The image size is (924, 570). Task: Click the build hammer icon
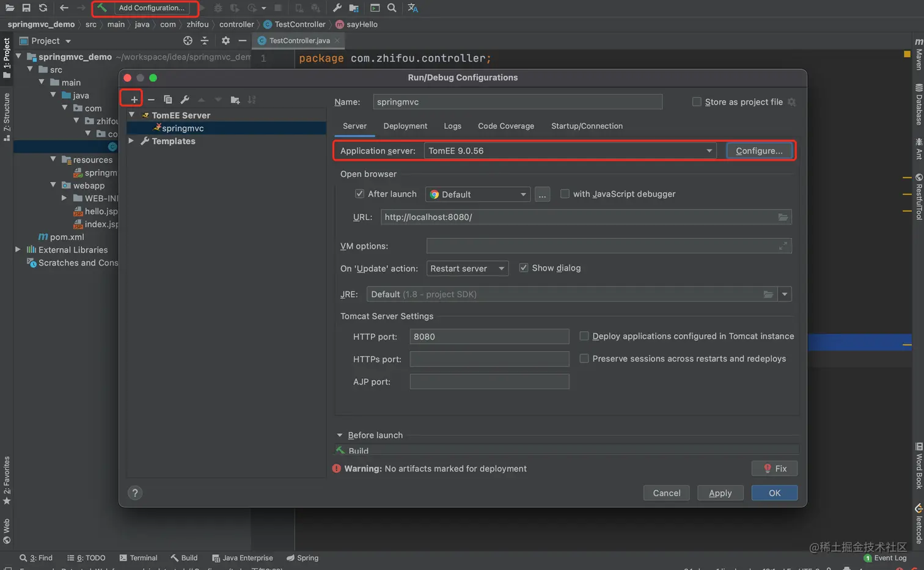pos(102,8)
